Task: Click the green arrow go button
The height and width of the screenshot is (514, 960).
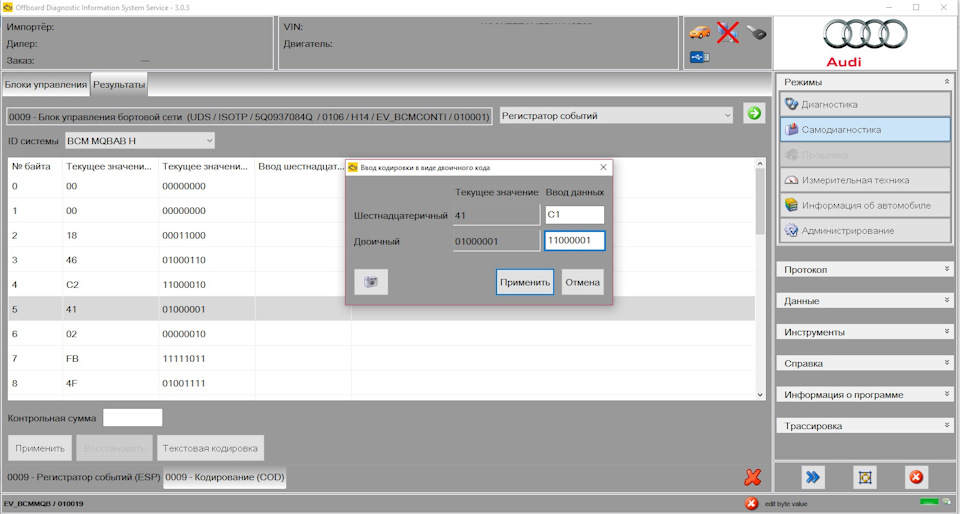Action: tap(754, 113)
